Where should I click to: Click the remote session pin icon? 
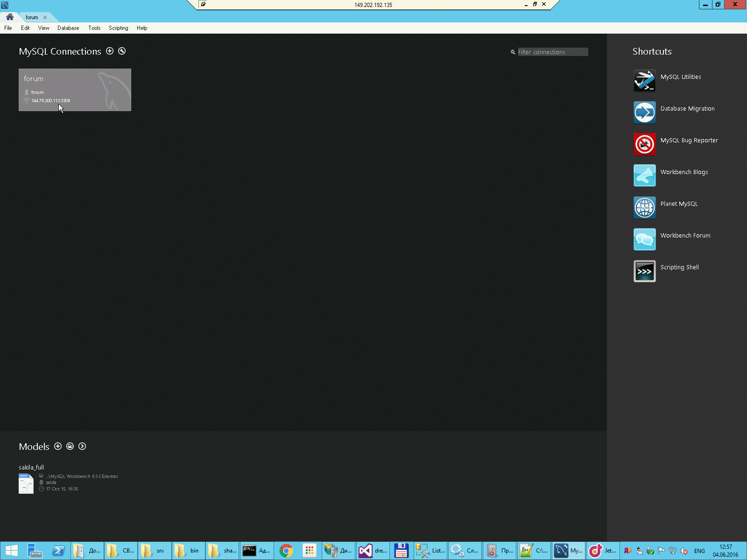coord(203,4)
